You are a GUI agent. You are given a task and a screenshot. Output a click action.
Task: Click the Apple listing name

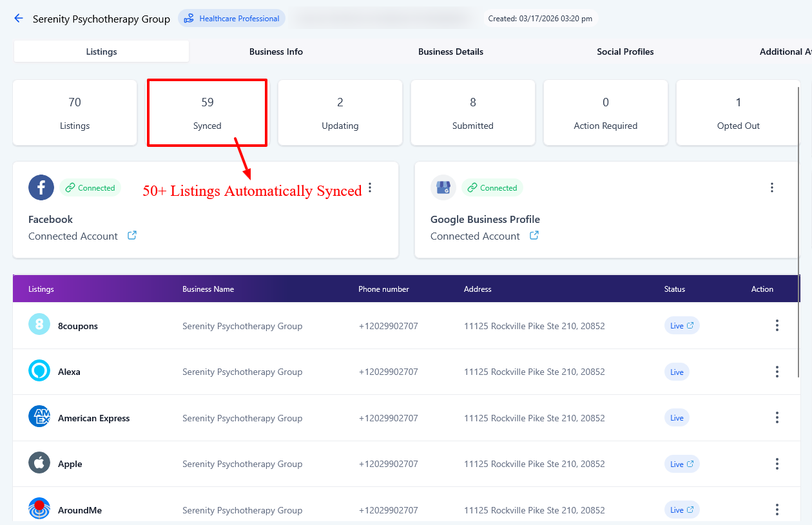click(x=70, y=464)
